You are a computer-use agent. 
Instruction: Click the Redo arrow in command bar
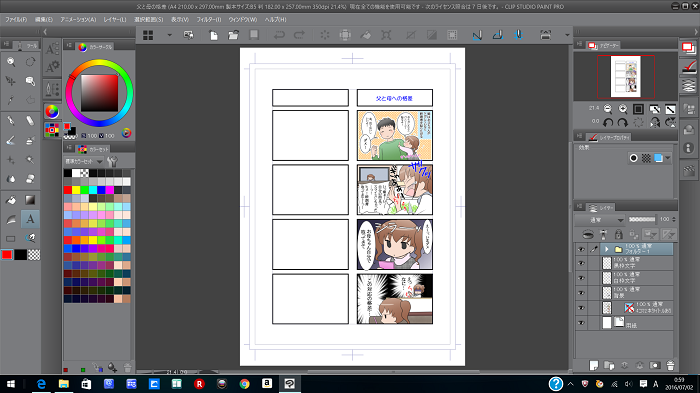click(x=299, y=35)
